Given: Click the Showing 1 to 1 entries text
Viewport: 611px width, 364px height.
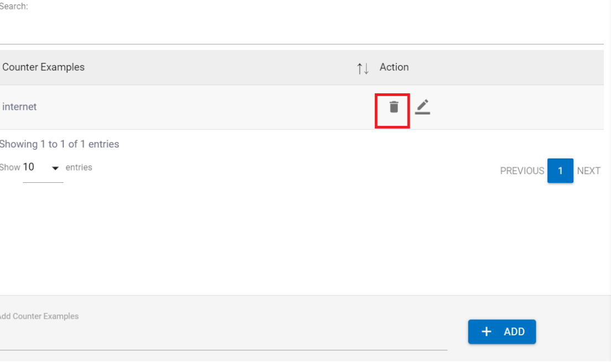Looking at the screenshot, I should pos(59,144).
